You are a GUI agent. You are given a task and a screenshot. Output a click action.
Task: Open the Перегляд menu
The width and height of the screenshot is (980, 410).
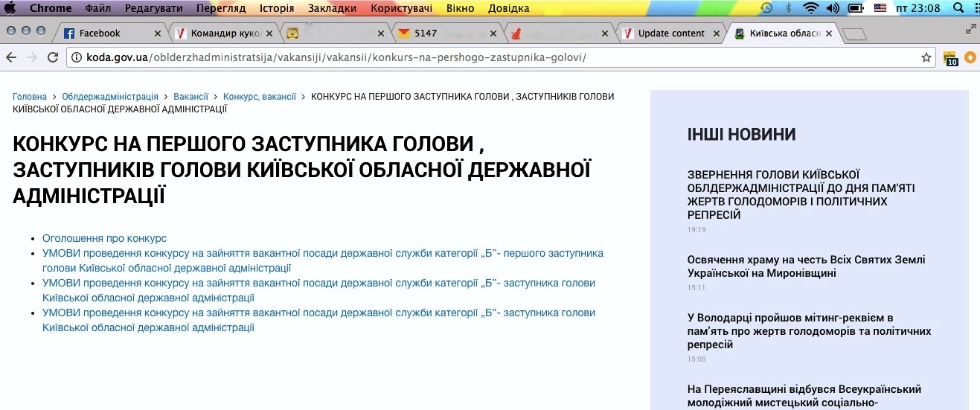click(222, 8)
